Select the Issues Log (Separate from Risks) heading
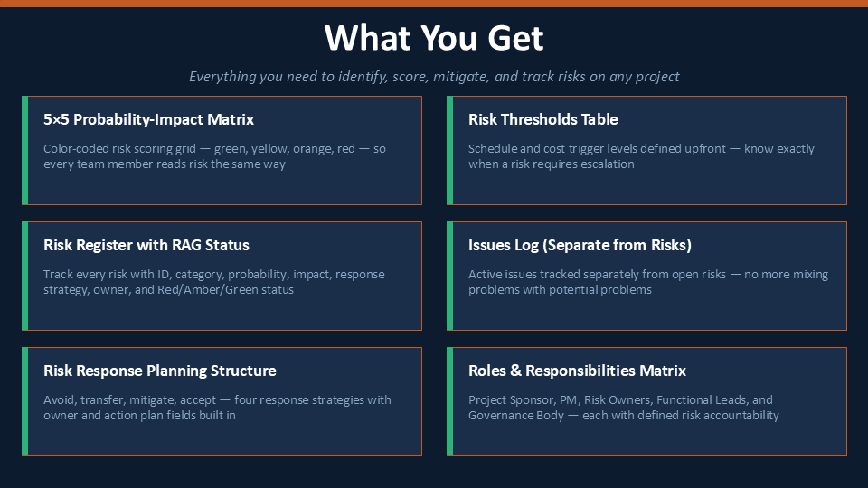868x488 pixels. point(580,245)
